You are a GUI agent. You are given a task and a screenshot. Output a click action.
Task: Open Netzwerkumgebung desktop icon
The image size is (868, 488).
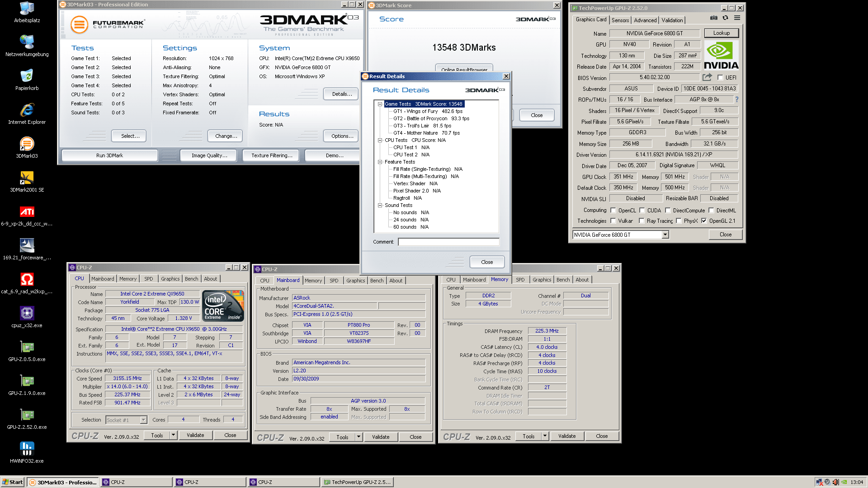pyautogui.click(x=27, y=46)
